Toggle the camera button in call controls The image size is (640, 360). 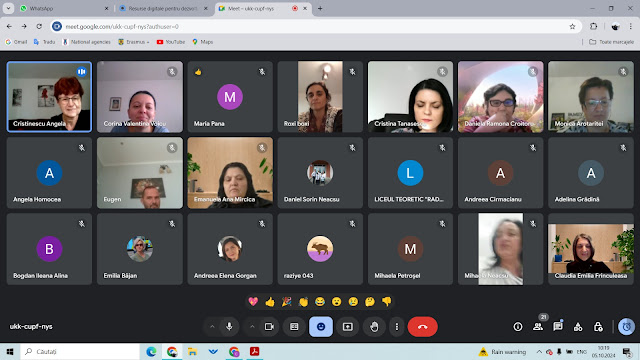point(269,327)
